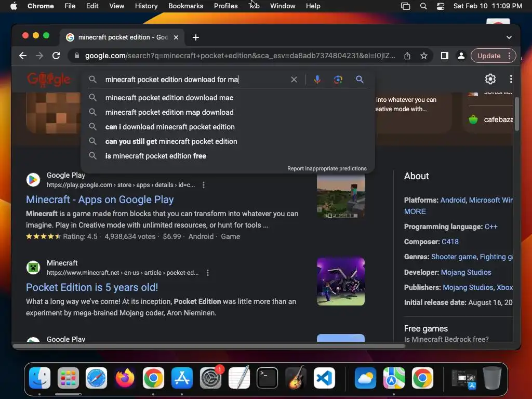Viewport: 532px width, 399px height.
Task: Click the blue search magnifier button
Action: pyautogui.click(x=360, y=79)
